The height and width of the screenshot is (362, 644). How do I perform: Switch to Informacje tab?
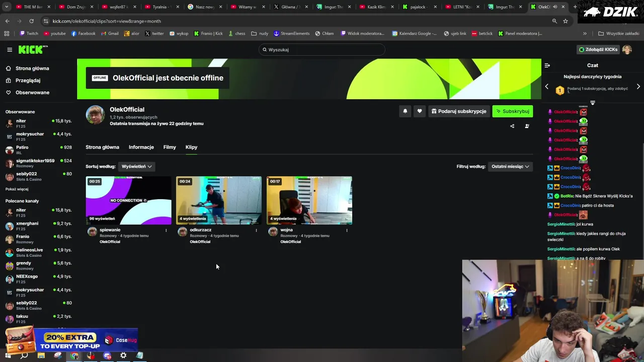141,147
